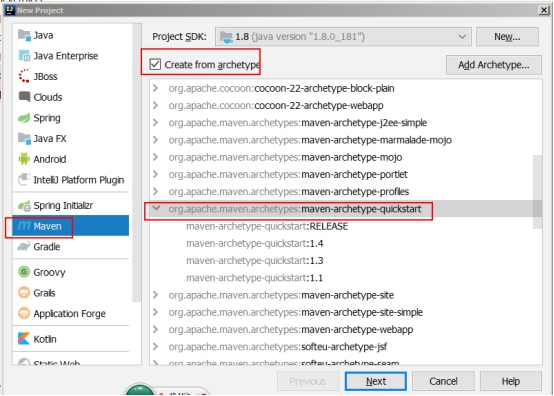This screenshot has width=554, height=396.
Task: Select Maven project type
Action: [71, 226]
